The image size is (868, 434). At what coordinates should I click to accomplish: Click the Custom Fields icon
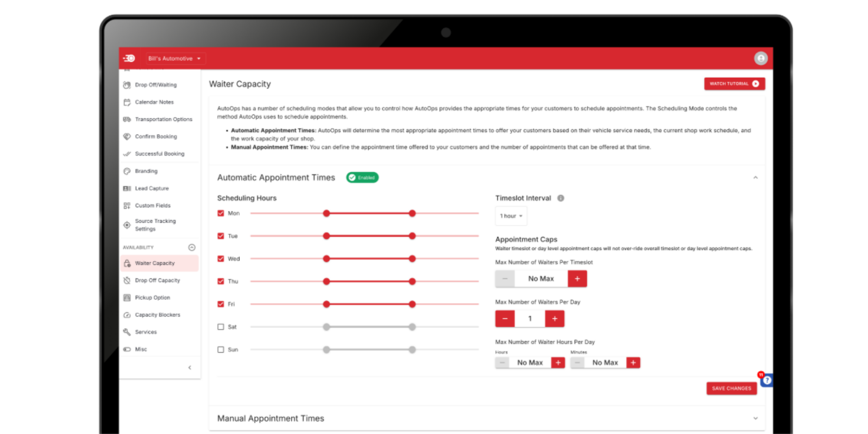127,206
